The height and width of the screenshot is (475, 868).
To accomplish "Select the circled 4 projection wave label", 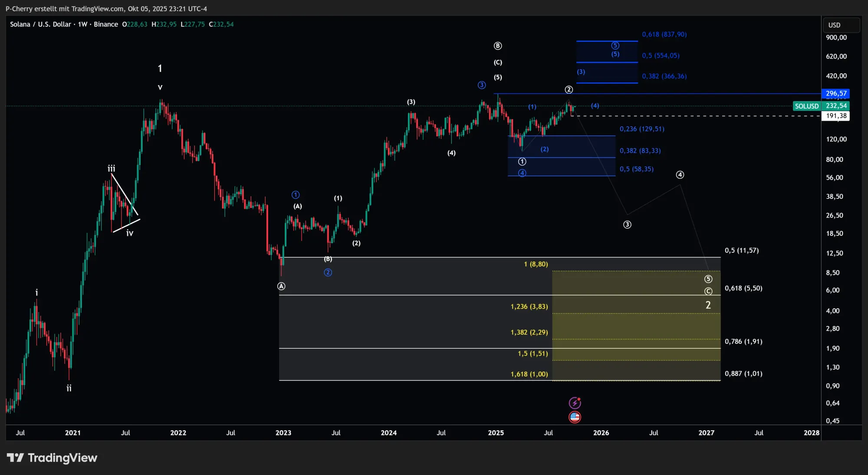I will coord(680,175).
